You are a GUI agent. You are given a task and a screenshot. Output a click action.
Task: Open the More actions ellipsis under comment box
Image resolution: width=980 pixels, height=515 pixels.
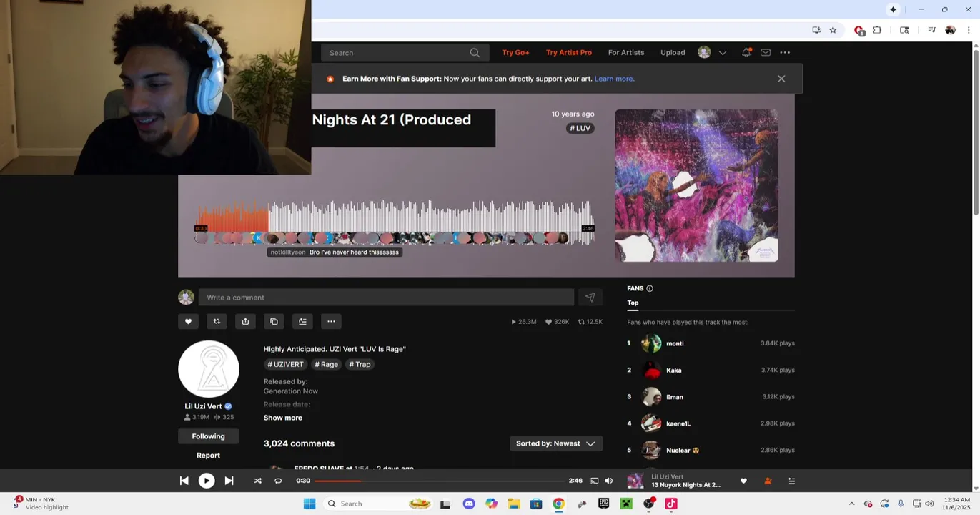tap(331, 322)
